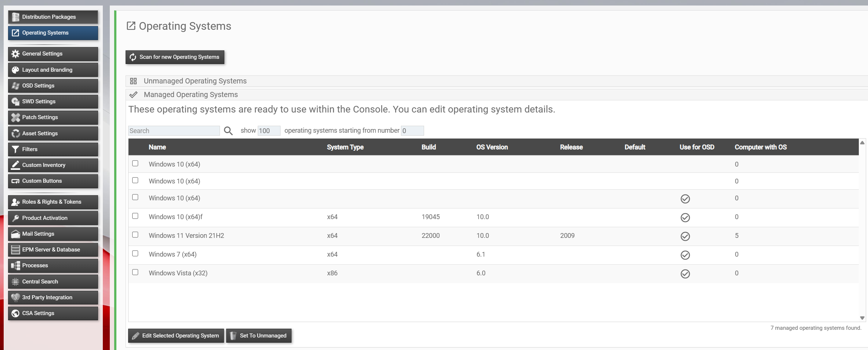Viewport: 868px width, 350px height.
Task: Click the external-link icon beside Operating Systems heading
Action: click(131, 26)
